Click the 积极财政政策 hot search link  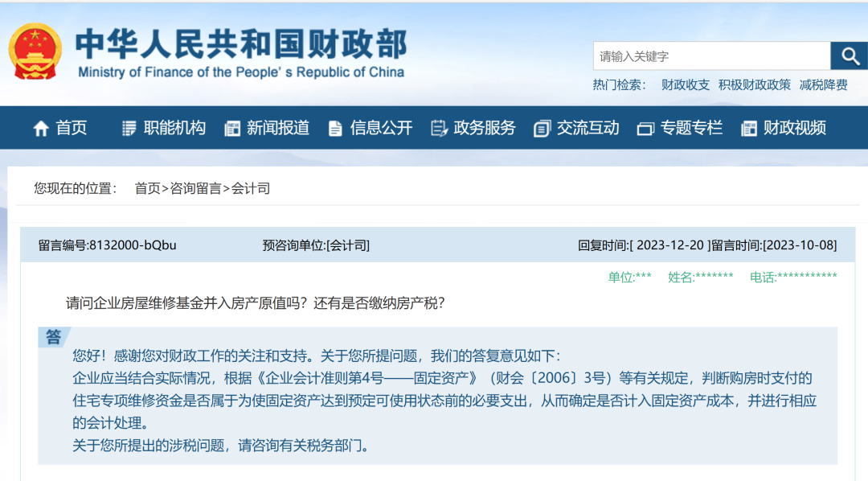755,84
